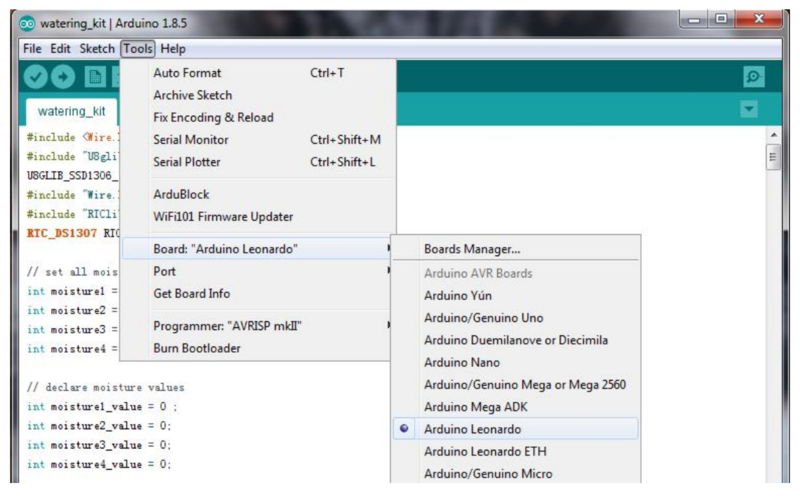The height and width of the screenshot is (497, 800).
Task: Click the U8GLIB_SSD1306_ code line
Action: 72,176
